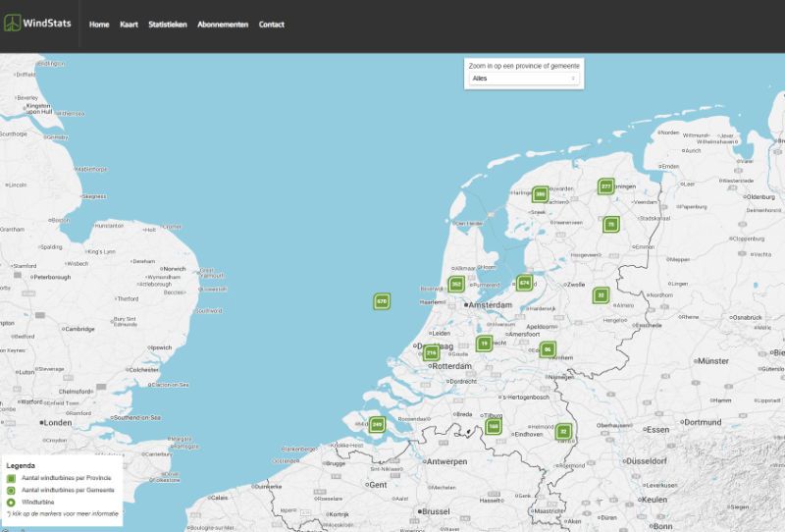
Task: Click the Norwich city label on map
Action: click(175, 269)
